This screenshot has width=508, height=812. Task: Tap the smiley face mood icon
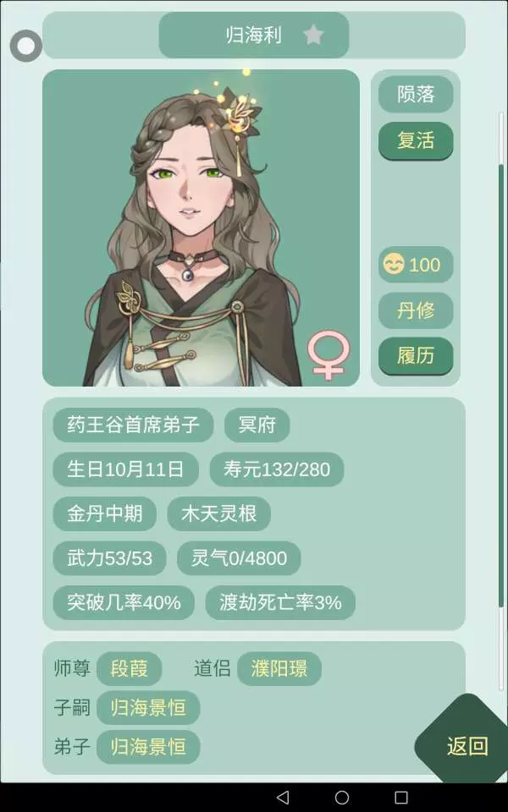point(394,265)
